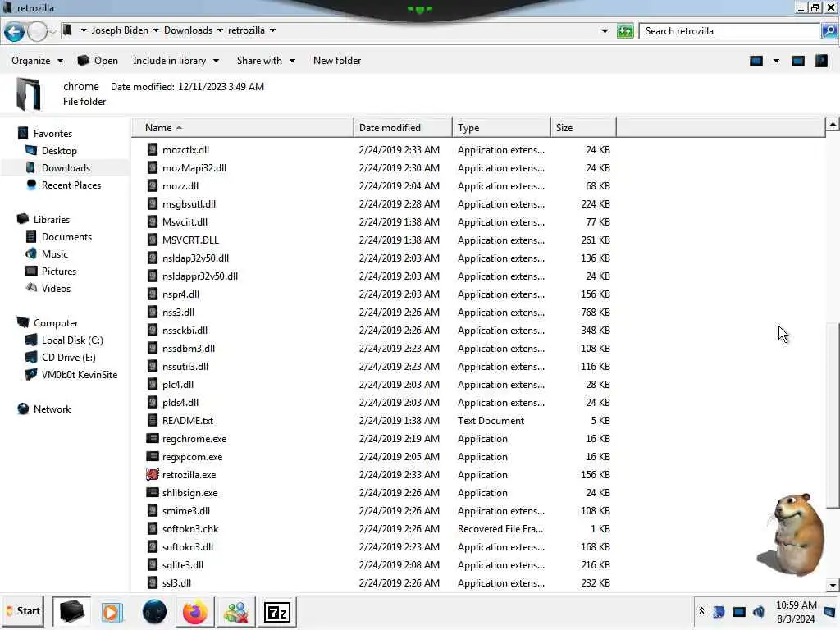The width and height of the screenshot is (840, 630).
Task: Click the change view icon in toolbar
Action: tap(756, 61)
